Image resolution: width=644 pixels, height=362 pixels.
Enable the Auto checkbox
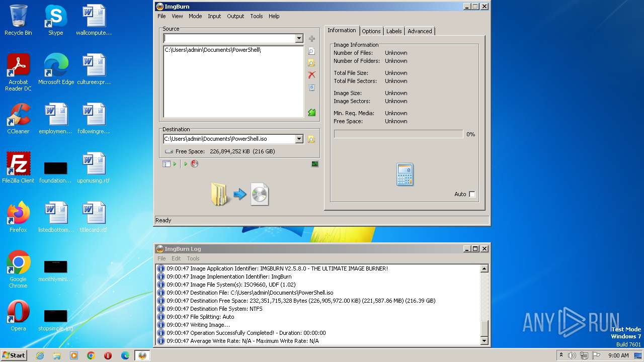point(472,194)
